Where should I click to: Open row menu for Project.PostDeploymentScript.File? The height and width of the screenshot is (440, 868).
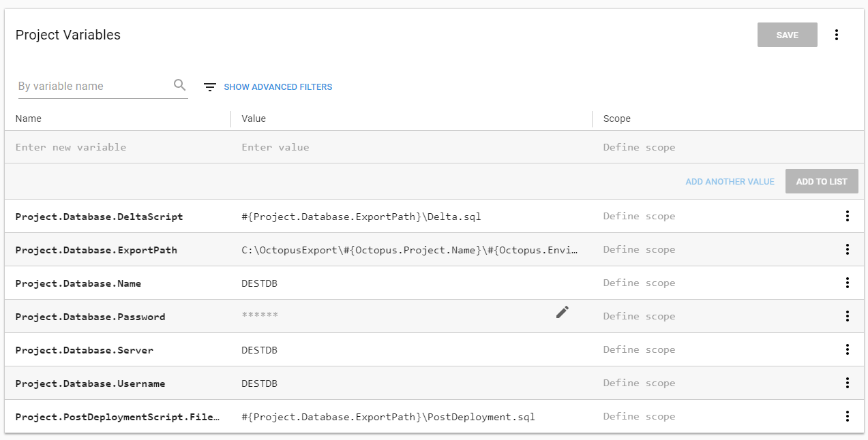tap(847, 416)
